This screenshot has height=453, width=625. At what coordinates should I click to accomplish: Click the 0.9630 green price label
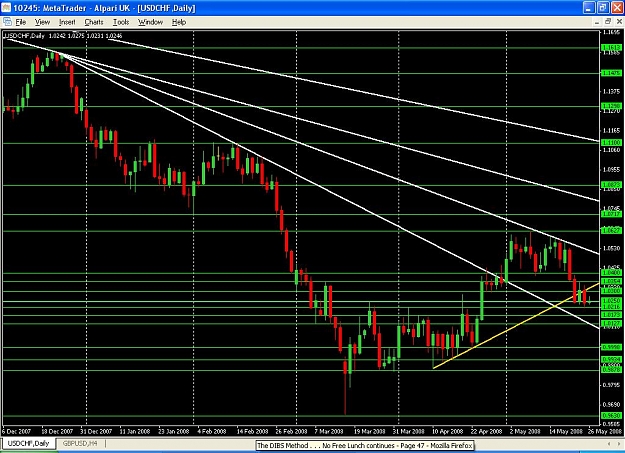(x=611, y=416)
